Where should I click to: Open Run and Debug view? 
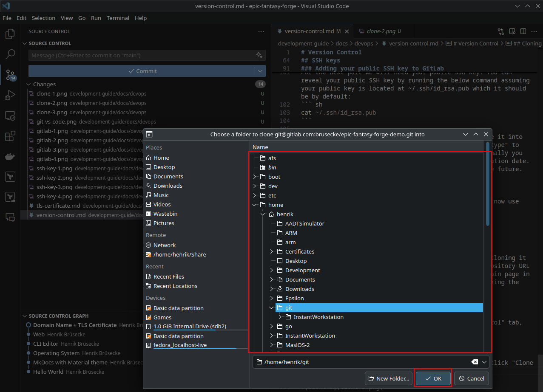click(x=10, y=95)
